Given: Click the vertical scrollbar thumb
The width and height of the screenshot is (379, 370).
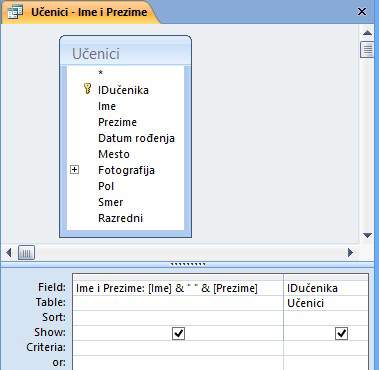Looking at the screenshot, I should (x=367, y=50).
